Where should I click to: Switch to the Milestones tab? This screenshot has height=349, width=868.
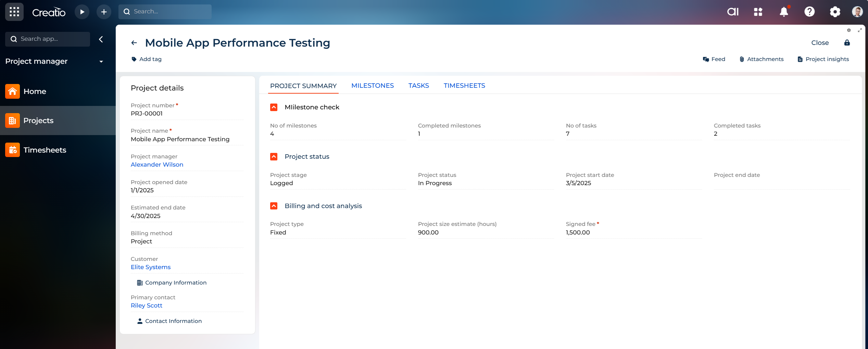pos(373,86)
